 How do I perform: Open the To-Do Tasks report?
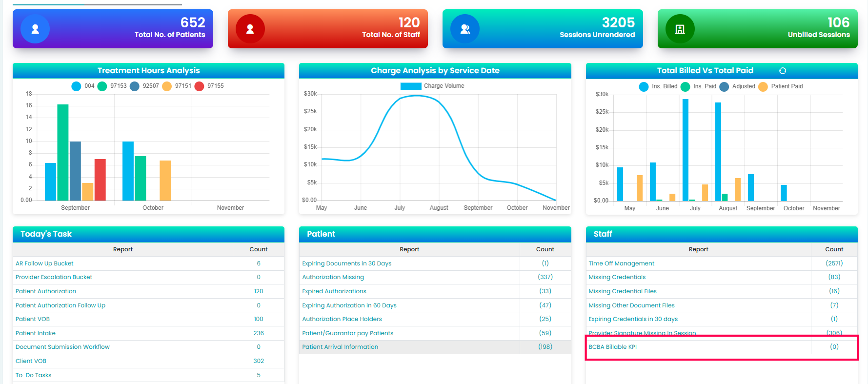click(x=33, y=375)
